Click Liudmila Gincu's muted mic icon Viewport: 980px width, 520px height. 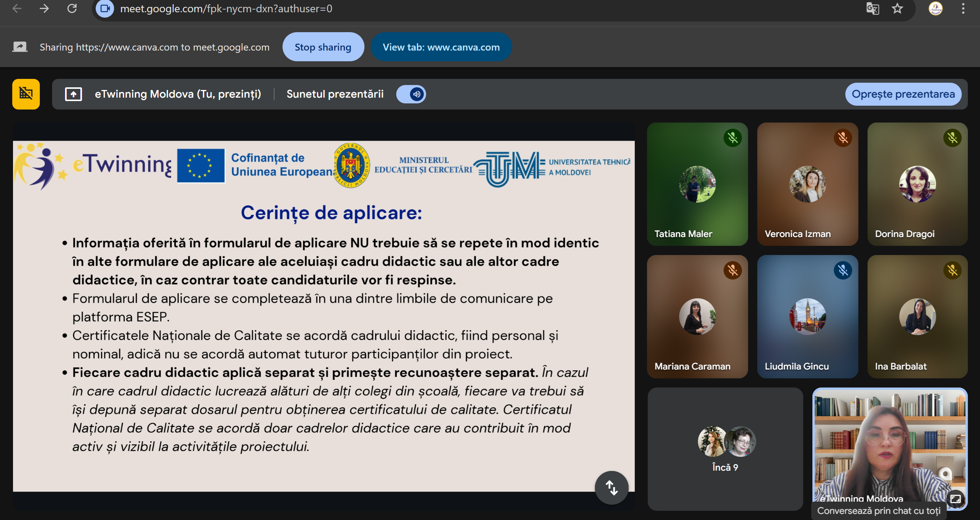coord(843,270)
